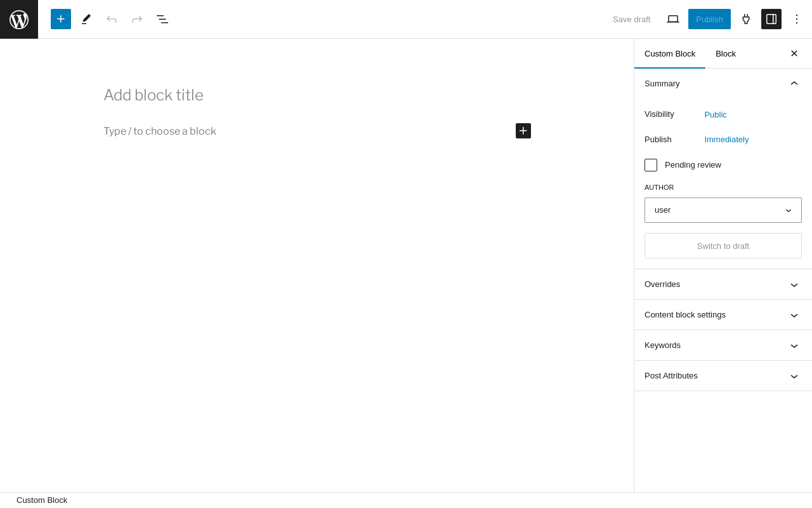Close the settings sidebar
The width and height of the screenshot is (812, 508).
point(794,53)
